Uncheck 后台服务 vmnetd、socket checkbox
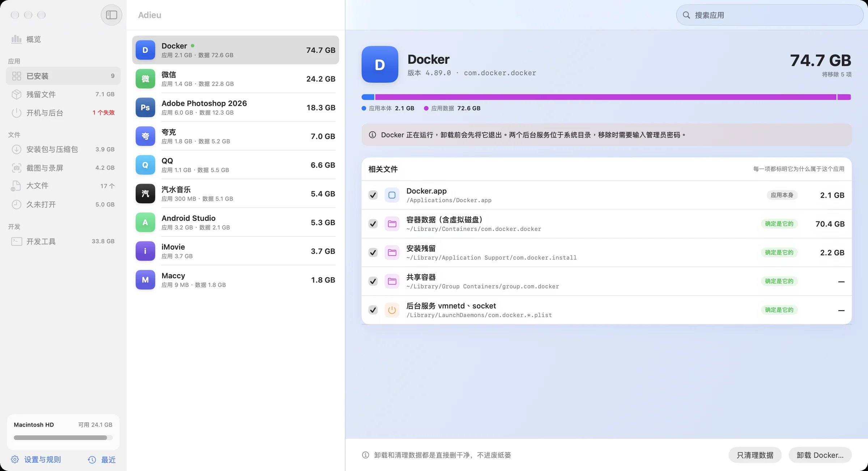This screenshot has width=868, height=471. click(373, 310)
